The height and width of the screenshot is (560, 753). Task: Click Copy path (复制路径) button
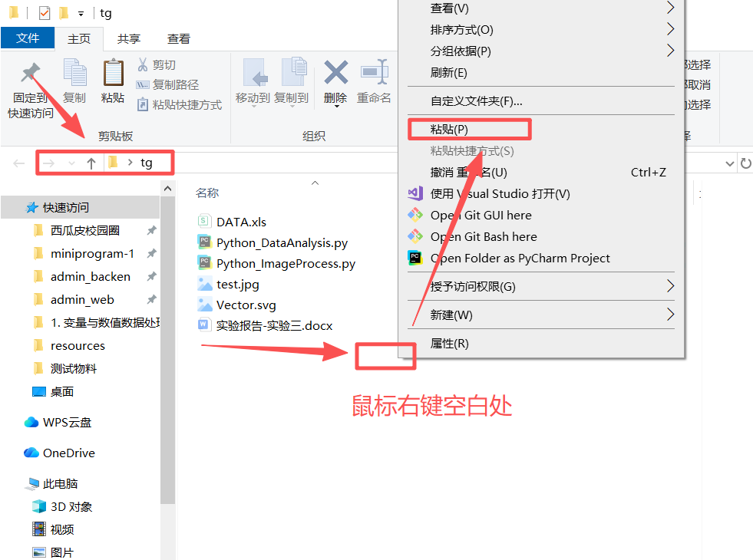point(169,85)
